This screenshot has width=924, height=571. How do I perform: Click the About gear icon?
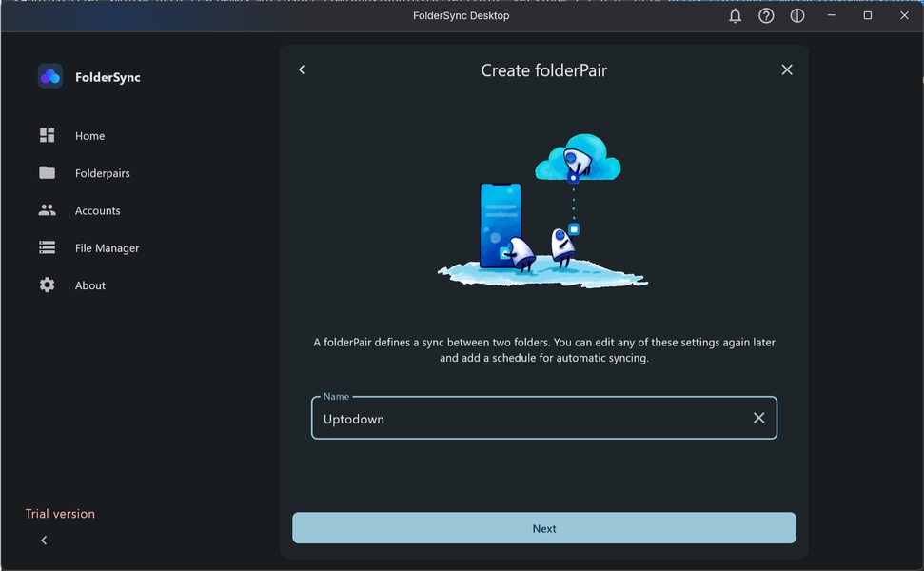[x=47, y=285]
